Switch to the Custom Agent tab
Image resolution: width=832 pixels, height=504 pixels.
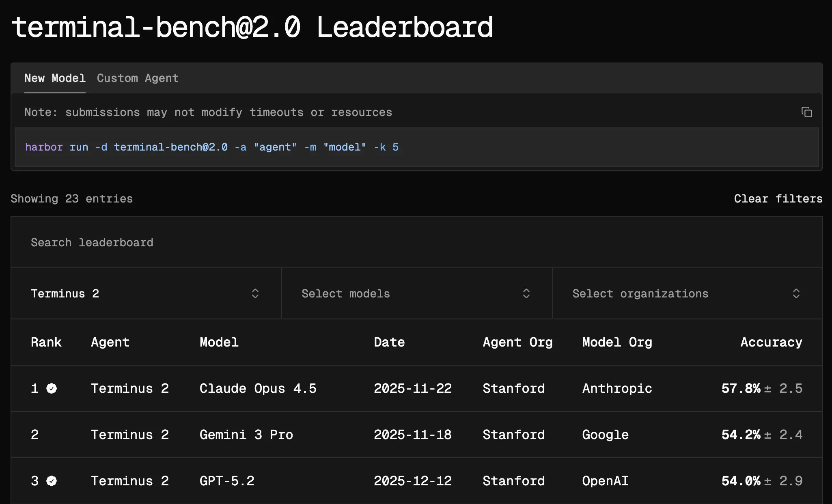(x=137, y=78)
